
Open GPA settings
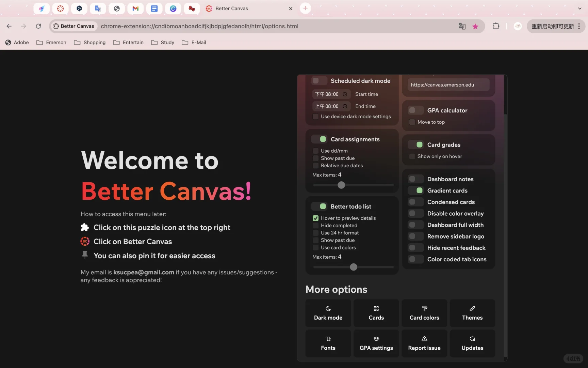376,343
